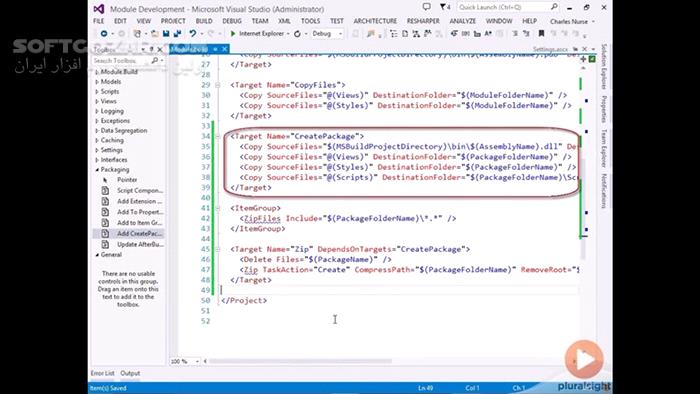The width and height of the screenshot is (700, 394).
Task: Close the active document tab
Action: click(x=225, y=49)
